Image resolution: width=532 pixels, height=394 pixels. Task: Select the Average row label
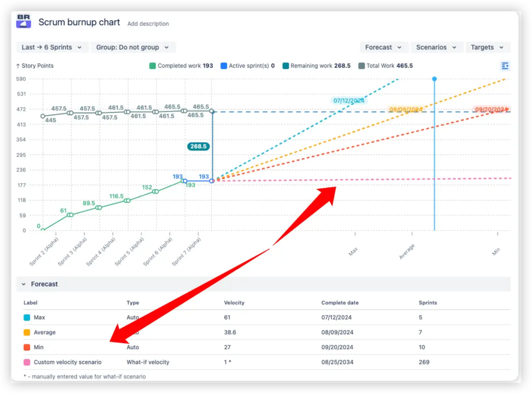(x=45, y=333)
